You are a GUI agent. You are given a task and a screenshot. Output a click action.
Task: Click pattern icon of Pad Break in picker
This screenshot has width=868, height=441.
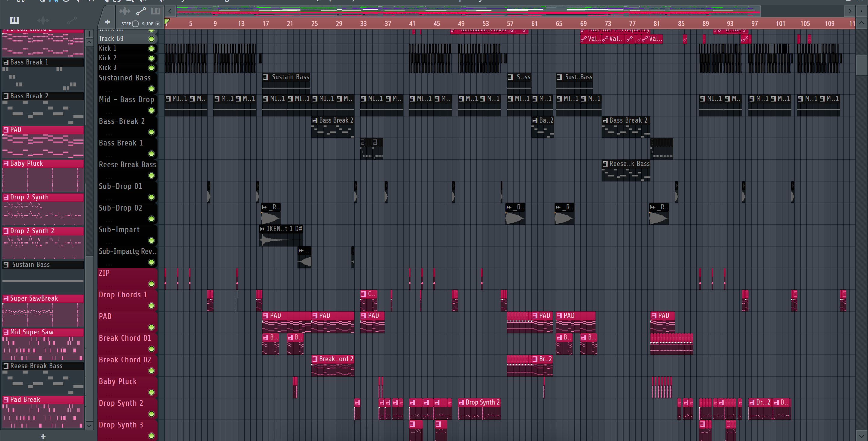tap(6, 399)
